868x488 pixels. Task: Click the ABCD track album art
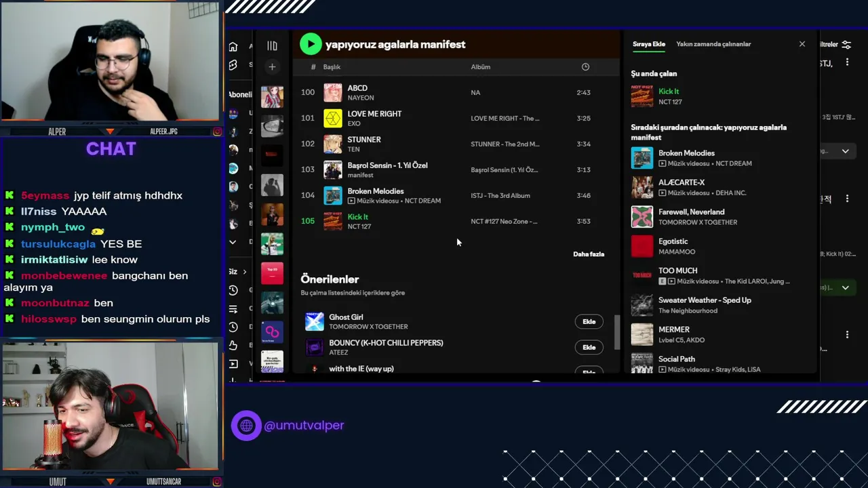333,92
